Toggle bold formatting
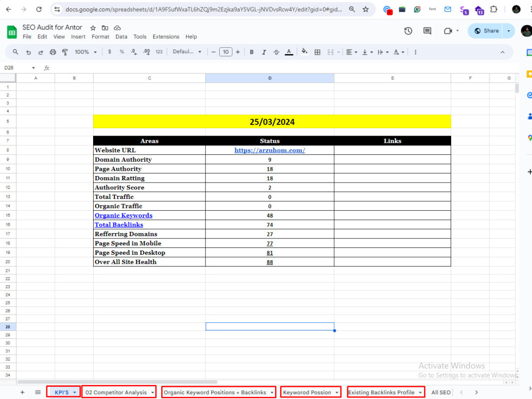Viewport: 532px width, 399px height. (252, 52)
